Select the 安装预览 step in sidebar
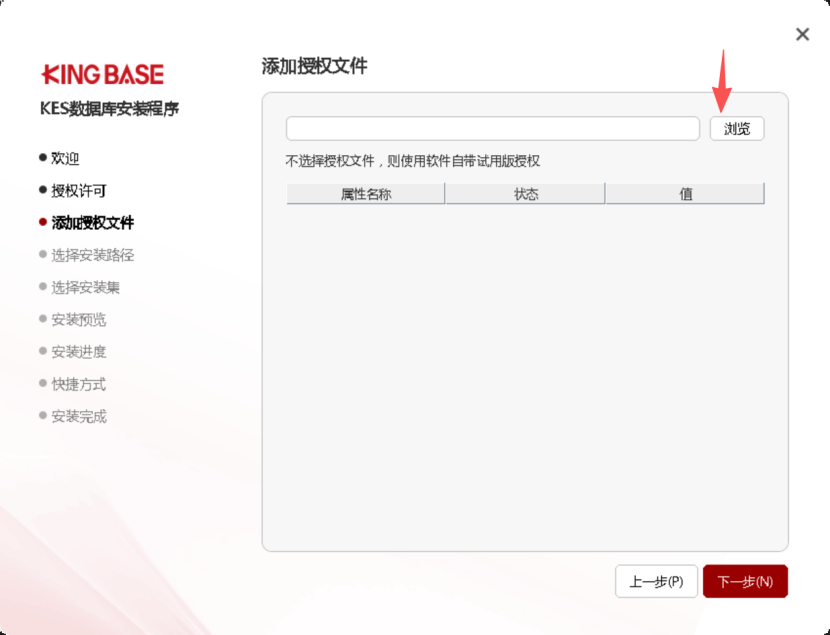 (x=78, y=320)
